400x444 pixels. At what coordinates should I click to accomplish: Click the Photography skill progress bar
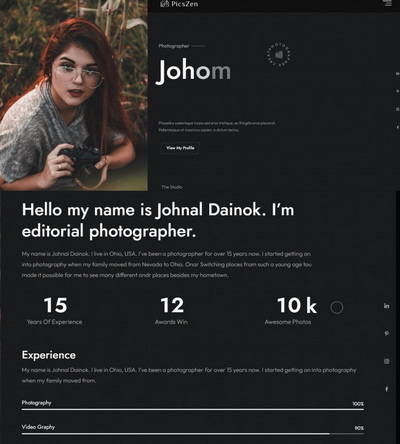tap(193, 409)
